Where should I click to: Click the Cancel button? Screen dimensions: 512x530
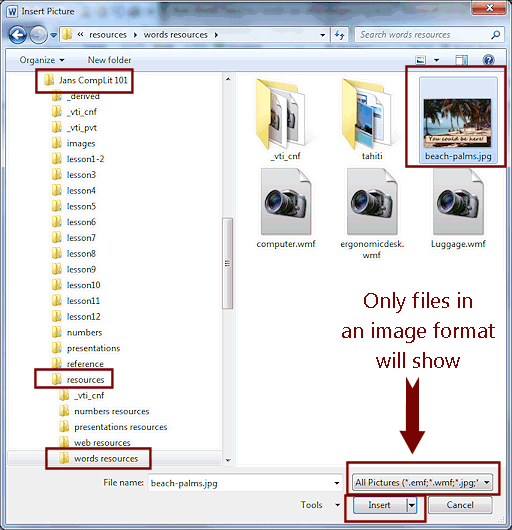(460, 505)
